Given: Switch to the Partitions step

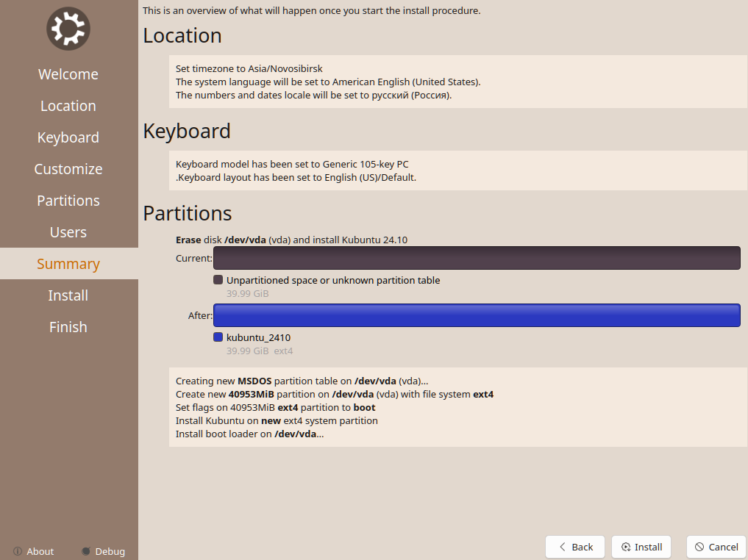Looking at the screenshot, I should coord(68,201).
